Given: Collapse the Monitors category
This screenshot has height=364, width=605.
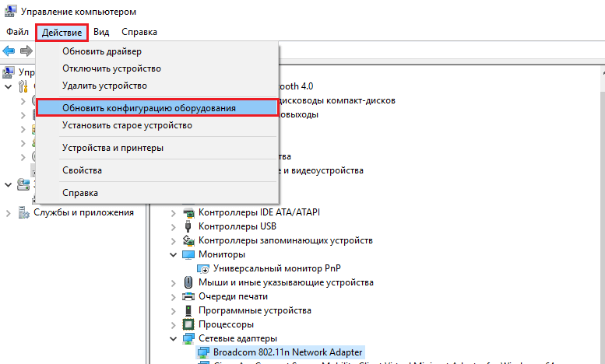Looking at the screenshot, I should click(x=173, y=254).
